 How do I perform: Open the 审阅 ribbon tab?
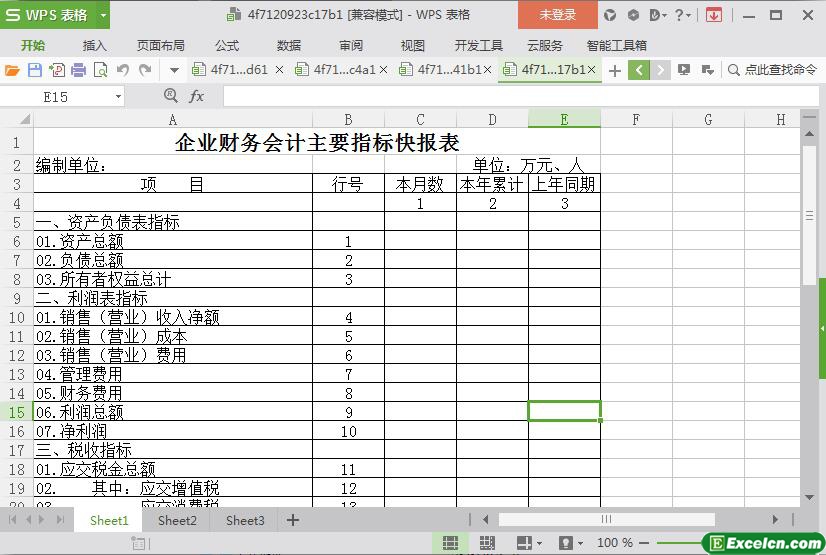351,46
